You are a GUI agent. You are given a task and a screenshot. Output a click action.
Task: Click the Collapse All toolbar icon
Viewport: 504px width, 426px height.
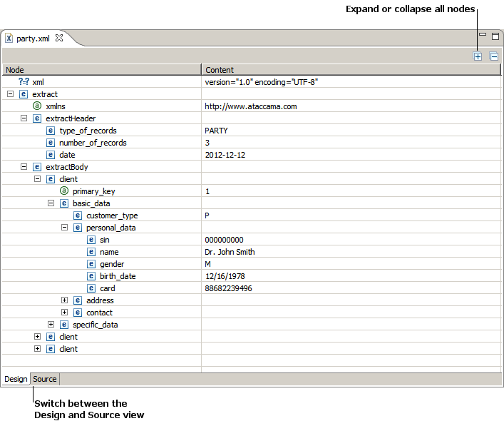tap(494, 56)
